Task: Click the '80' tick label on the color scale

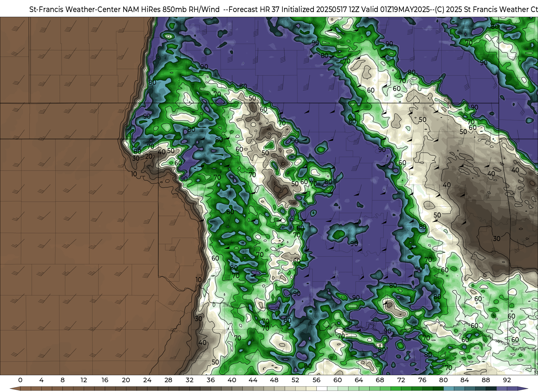Action: pos(444,380)
